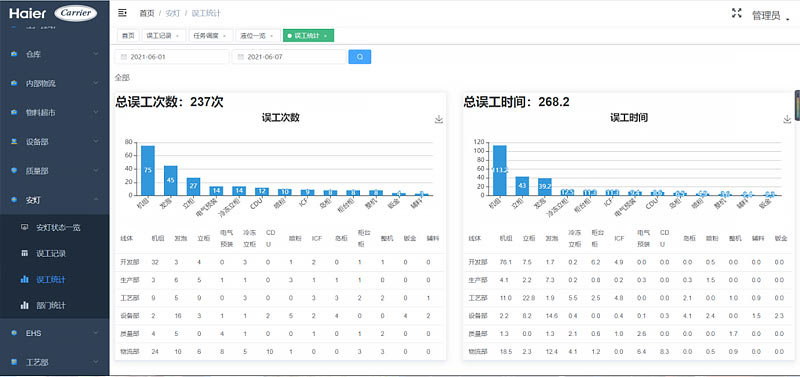Expand the 仓库 sidebar menu
The image size is (800, 377).
pos(55,54)
